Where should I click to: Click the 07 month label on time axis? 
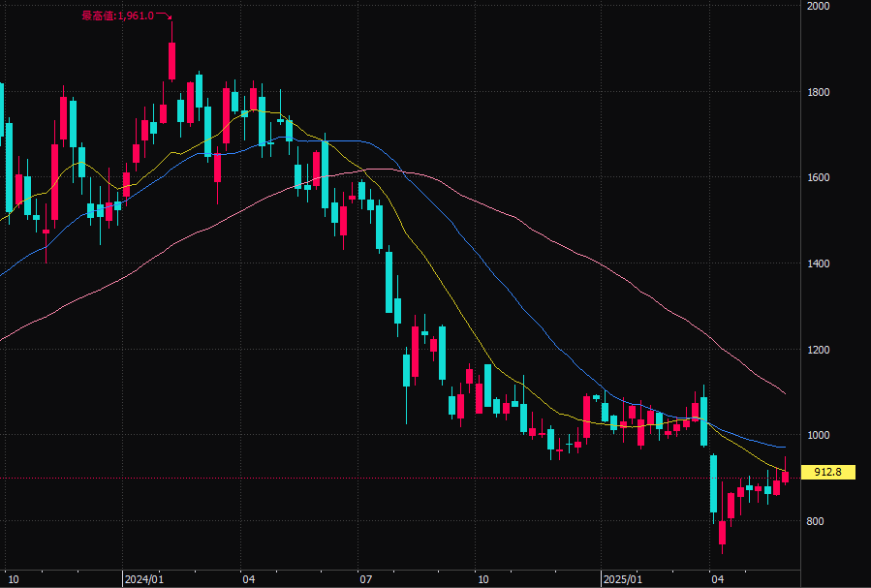(x=365, y=579)
